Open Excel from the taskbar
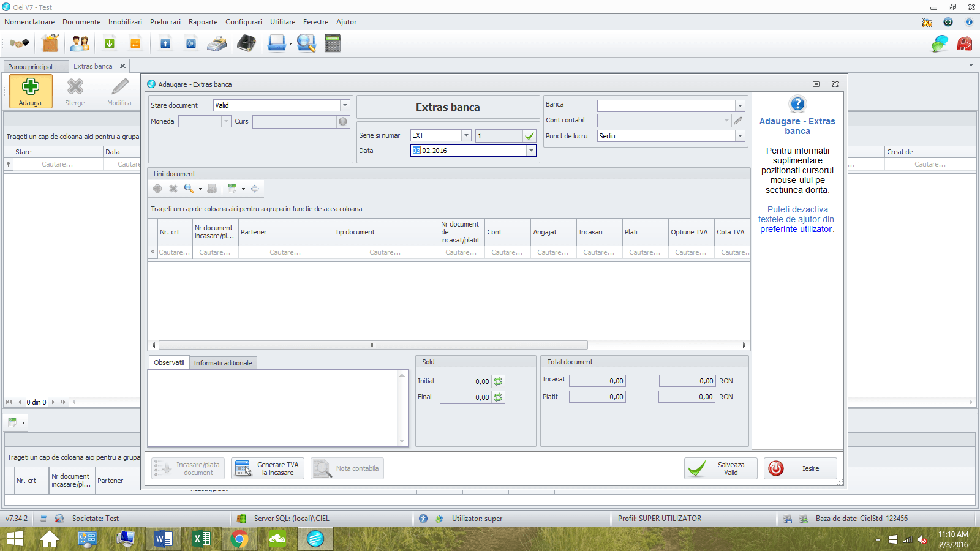 (x=202, y=539)
